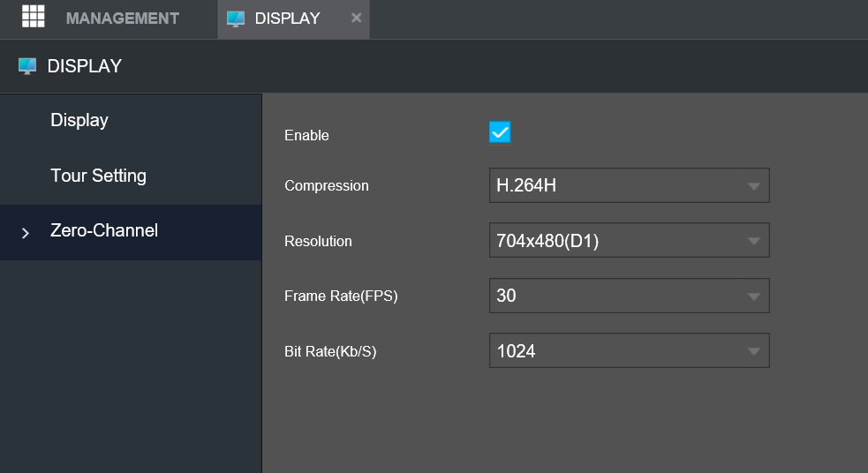The image size is (868, 473).
Task: Click the Resolution label
Action: tap(318, 241)
